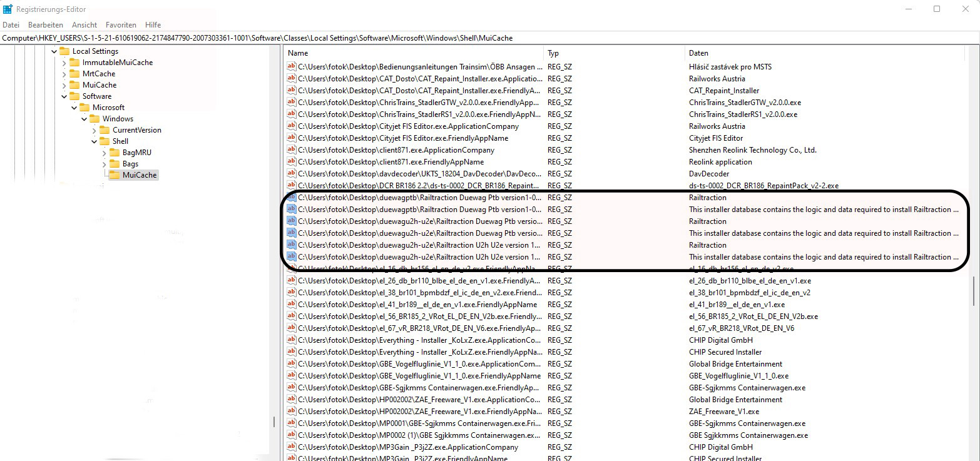Click the 'Reolink application' data cell
Image resolution: width=980 pixels, height=461 pixels.
(x=720, y=162)
